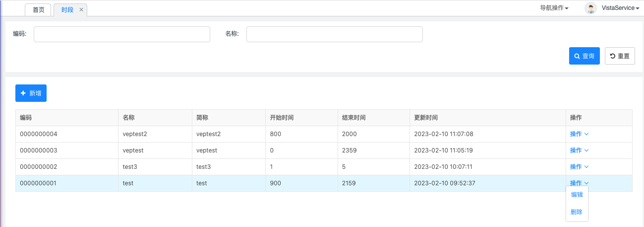Click the 更新时间 column header
This screenshot has width=644, height=227.
pyautogui.click(x=426, y=118)
